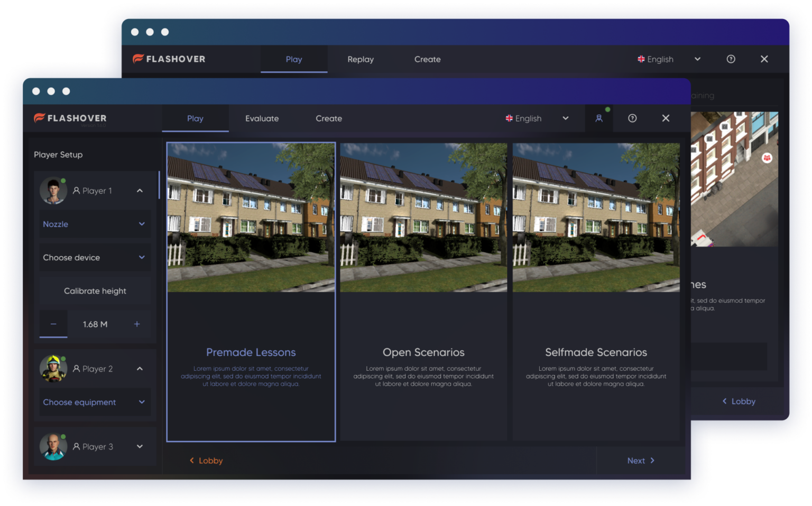Open Choose equipment dropdown for Player 2
The image size is (812, 506).
point(95,402)
